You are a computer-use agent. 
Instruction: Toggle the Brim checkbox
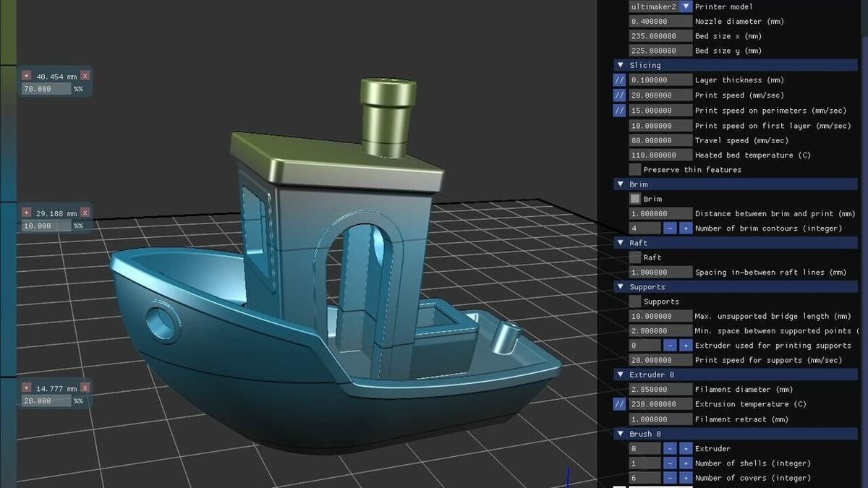coord(634,199)
